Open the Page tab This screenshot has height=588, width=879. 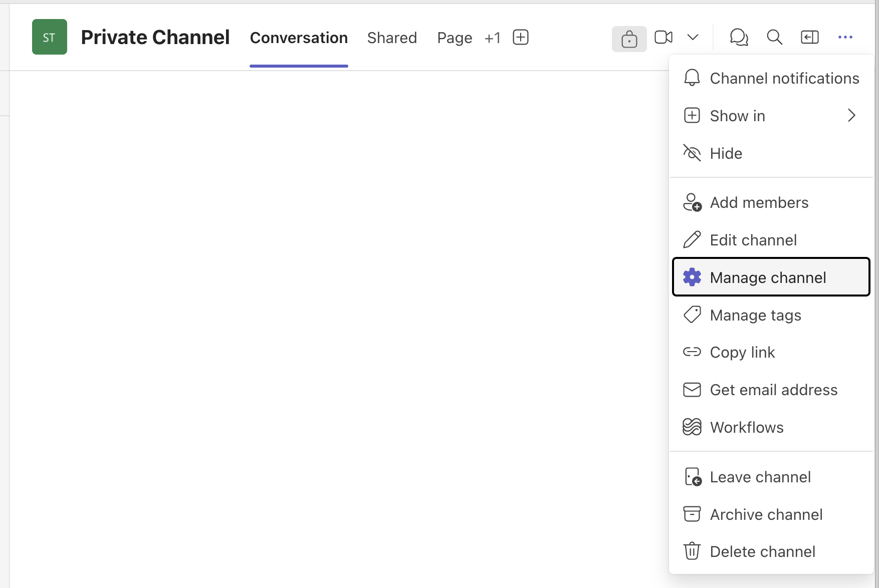click(x=455, y=38)
